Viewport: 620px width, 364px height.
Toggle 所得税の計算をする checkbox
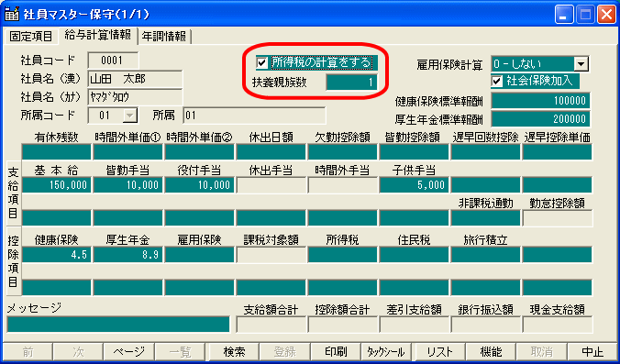261,62
